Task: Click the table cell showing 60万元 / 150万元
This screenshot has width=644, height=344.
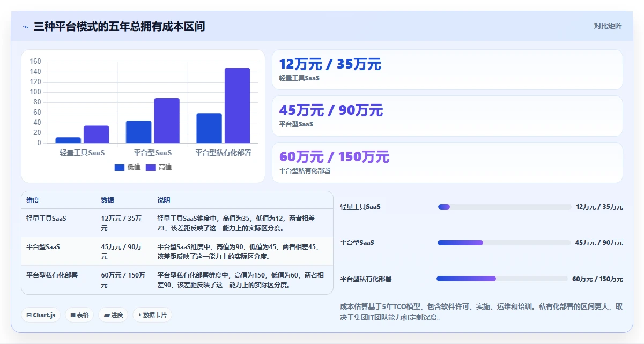Action: [123, 280]
